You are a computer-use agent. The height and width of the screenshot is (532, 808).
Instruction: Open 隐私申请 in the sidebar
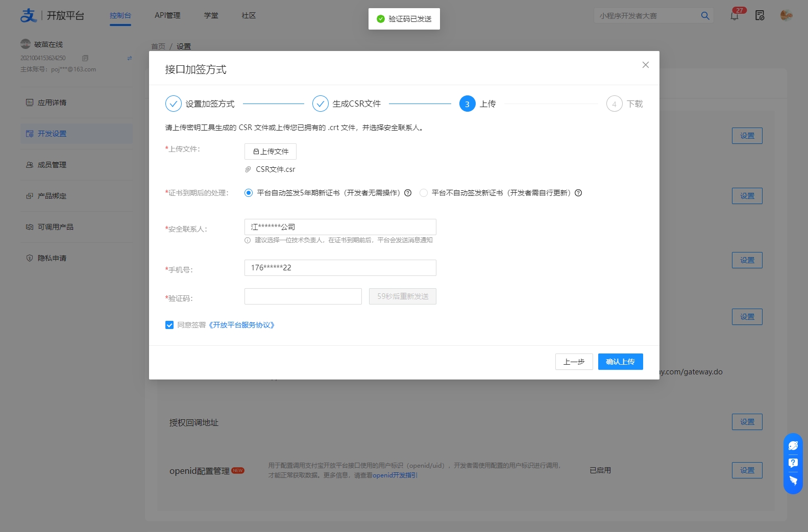pos(77,258)
